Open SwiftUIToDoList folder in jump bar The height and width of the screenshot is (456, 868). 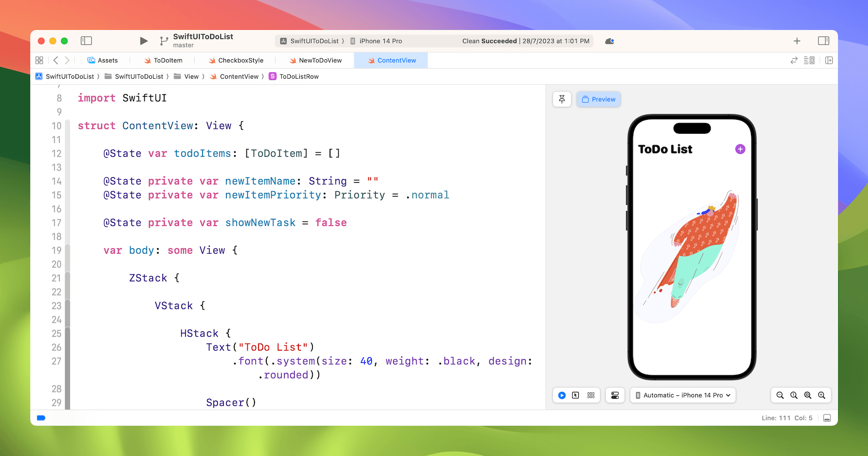(134, 76)
